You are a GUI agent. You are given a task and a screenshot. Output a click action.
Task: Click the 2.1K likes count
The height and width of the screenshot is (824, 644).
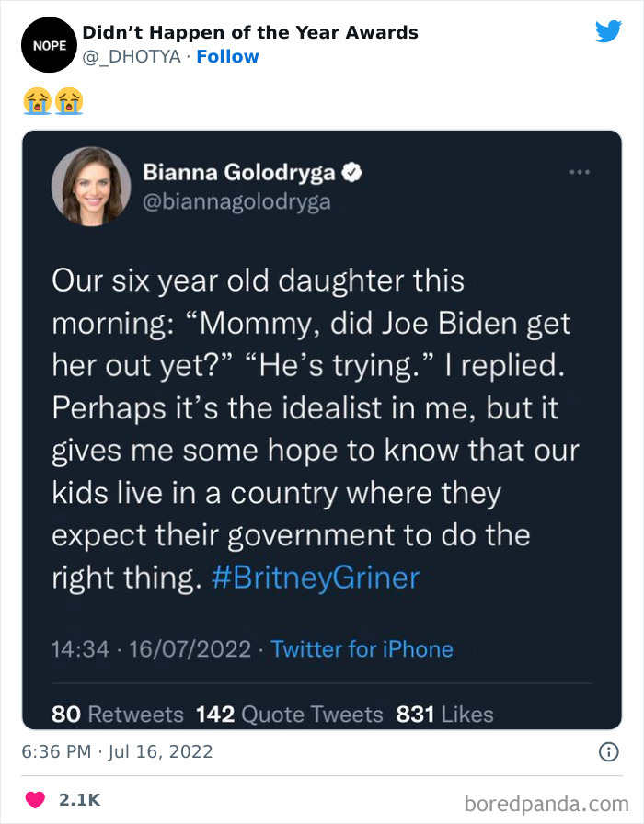coord(78,800)
